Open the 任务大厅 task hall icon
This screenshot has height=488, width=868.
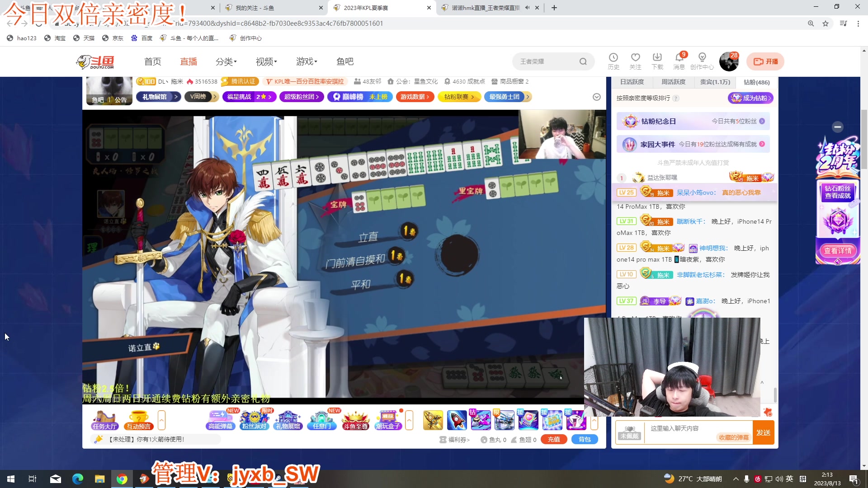point(105,420)
